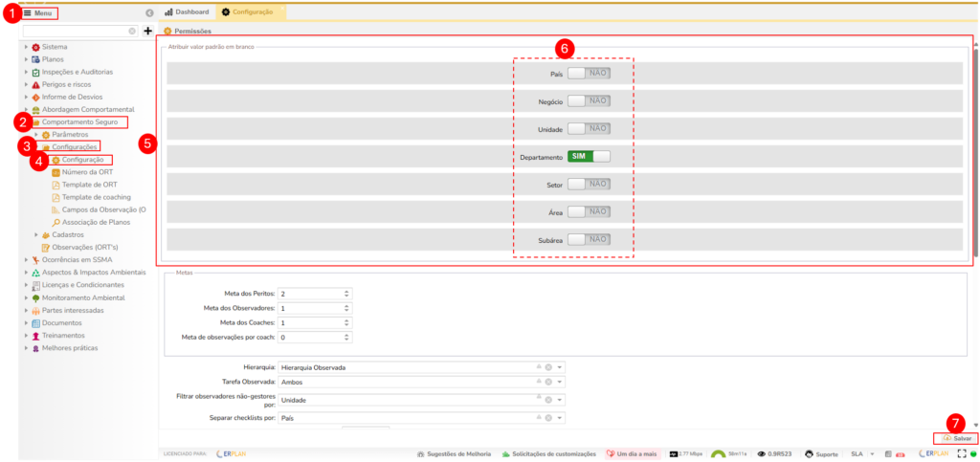Click the hamburger Menu icon
The width and height of the screenshot is (980, 462).
(28, 12)
